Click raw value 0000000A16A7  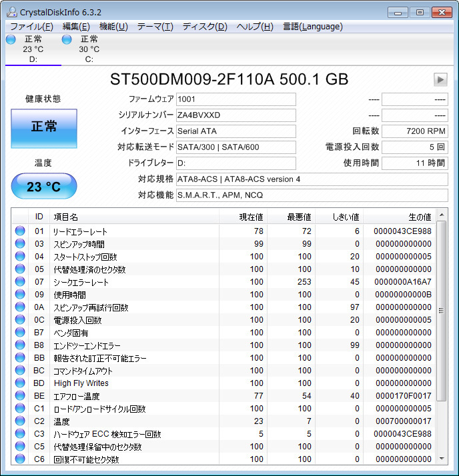pos(402,282)
